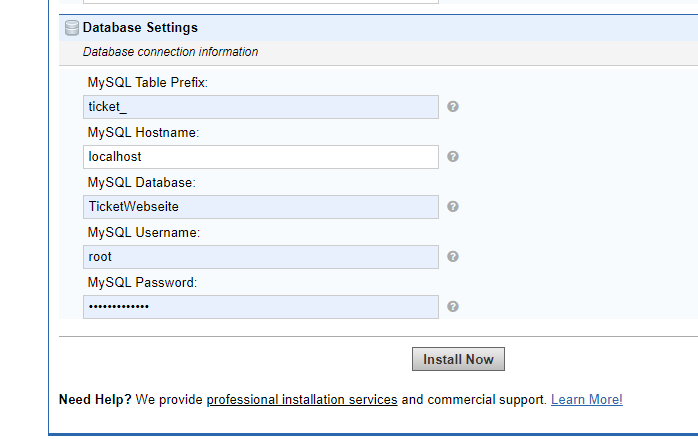Focus the table prefix field containing ticket_

[x=261, y=107]
